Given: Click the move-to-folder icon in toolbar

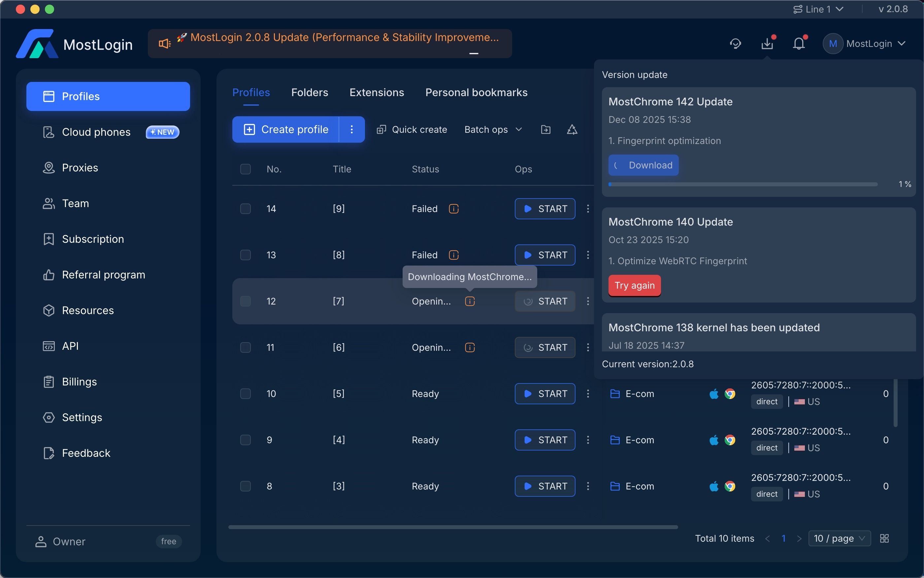Looking at the screenshot, I should (545, 129).
